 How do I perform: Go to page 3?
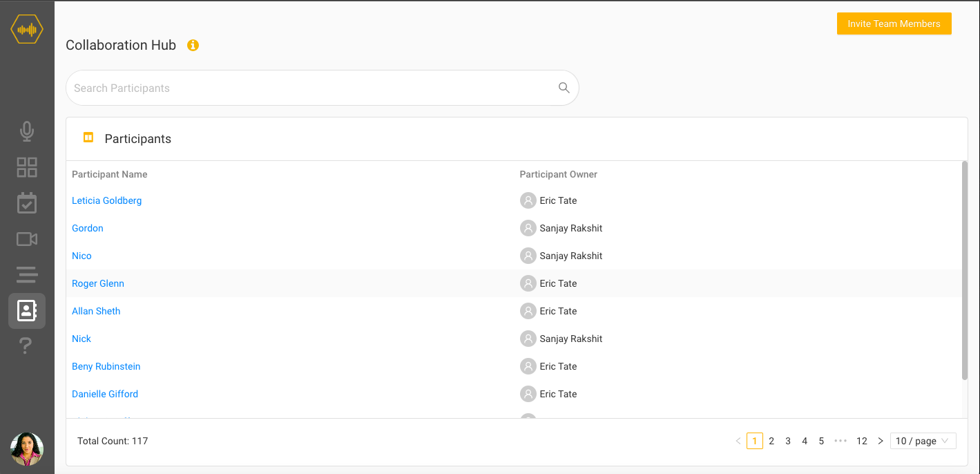pos(788,441)
